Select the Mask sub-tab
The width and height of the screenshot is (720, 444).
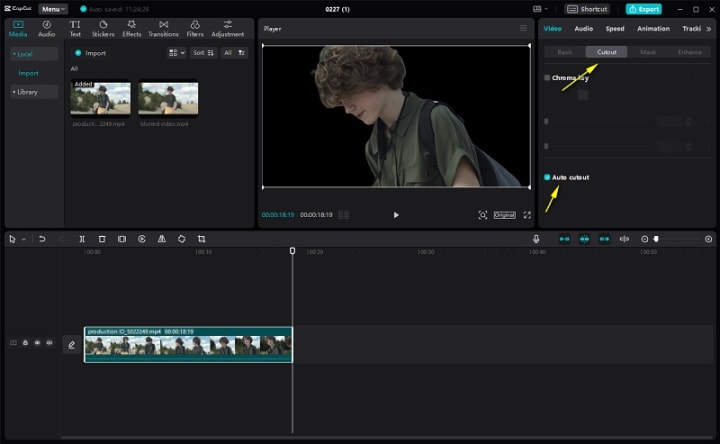[648, 51]
